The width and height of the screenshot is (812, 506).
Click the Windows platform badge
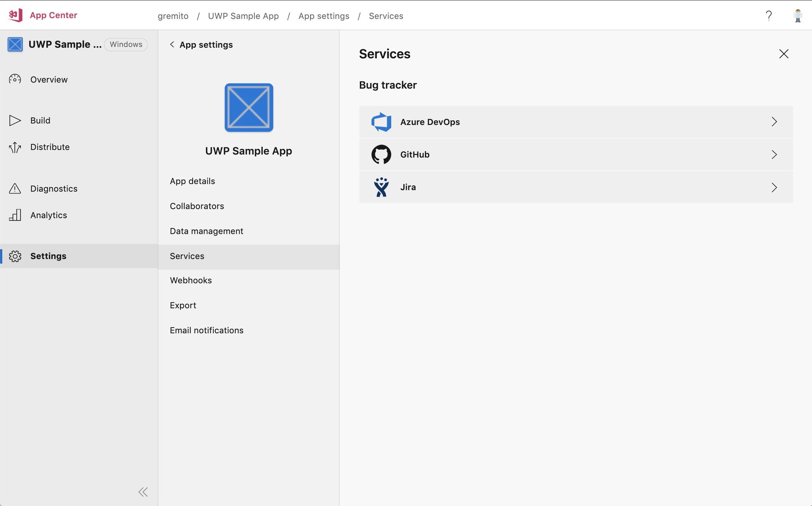[126, 44]
